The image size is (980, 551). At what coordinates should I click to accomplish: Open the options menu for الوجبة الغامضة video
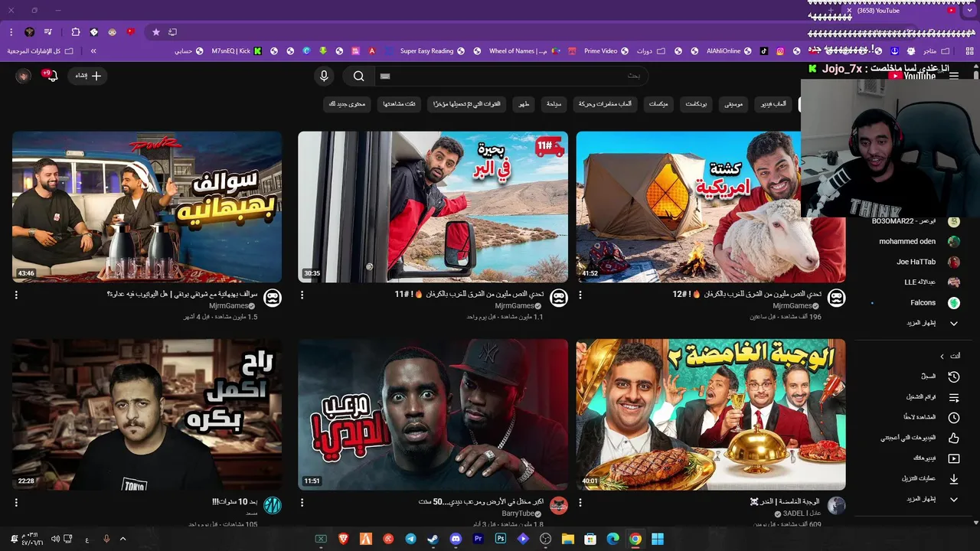click(580, 503)
